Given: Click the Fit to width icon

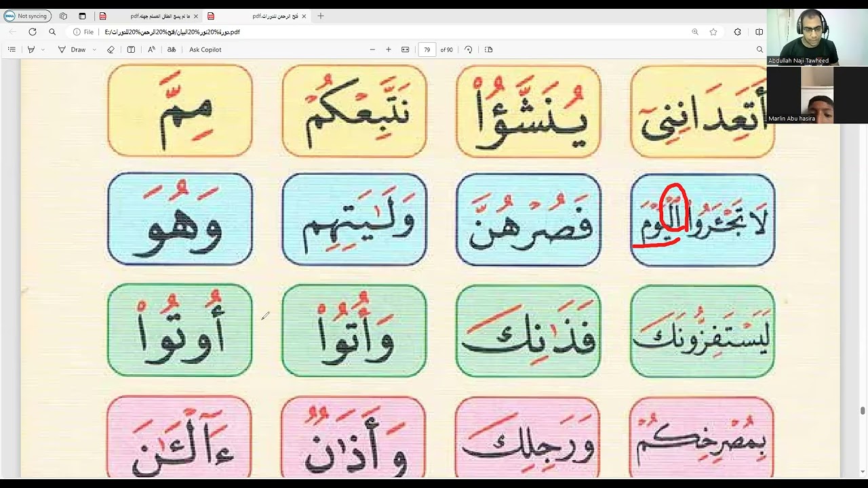Looking at the screenshot, I should click(406, 49).
